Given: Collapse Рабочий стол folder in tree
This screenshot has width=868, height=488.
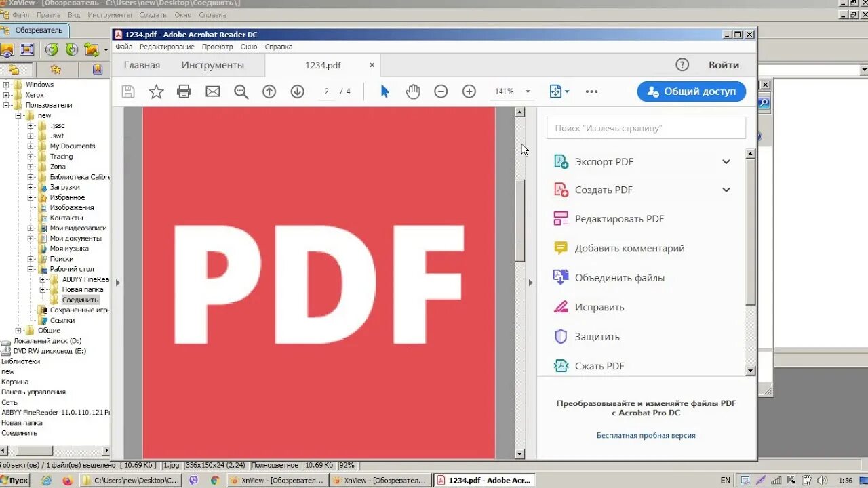Looking at the screenshot, I should (x=31, y=269).
